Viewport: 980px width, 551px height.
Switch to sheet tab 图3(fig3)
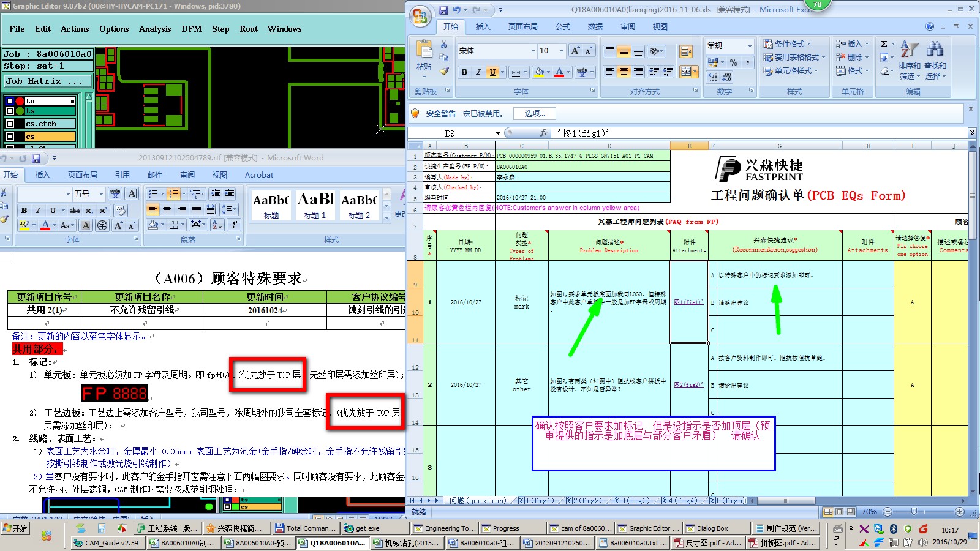click(x=631, y=500)
